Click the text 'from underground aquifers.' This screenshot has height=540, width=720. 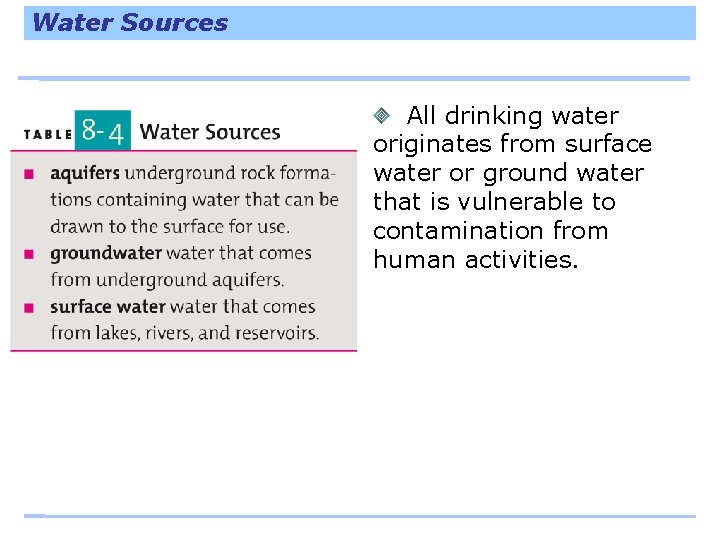click(x=167, y=280)
